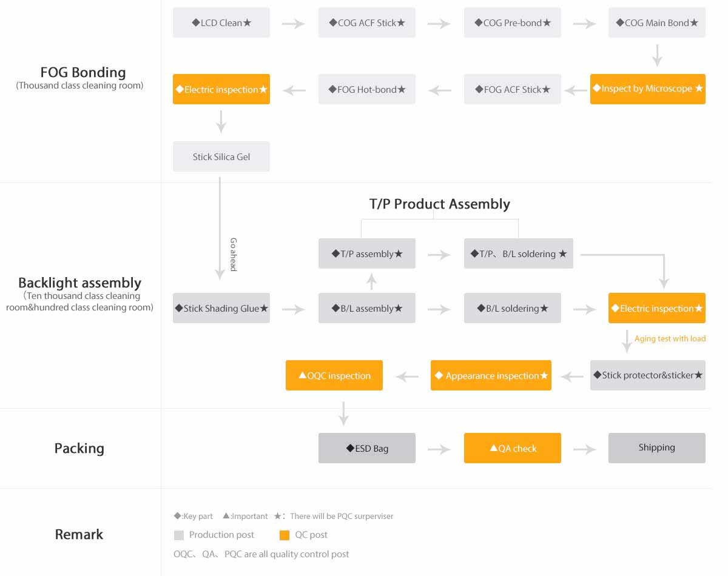Viewport: 728px width, 576px height.
Task: Click the T/P, B/L soldering box
Action: pos(519,253)
